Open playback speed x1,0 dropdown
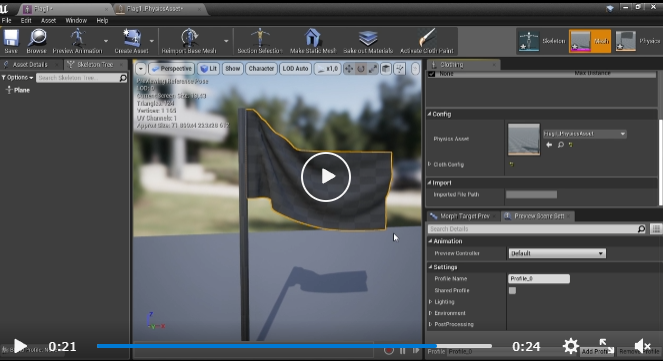Image resolution: width=663 pixels, height=361 pixels. pos(328,68)
